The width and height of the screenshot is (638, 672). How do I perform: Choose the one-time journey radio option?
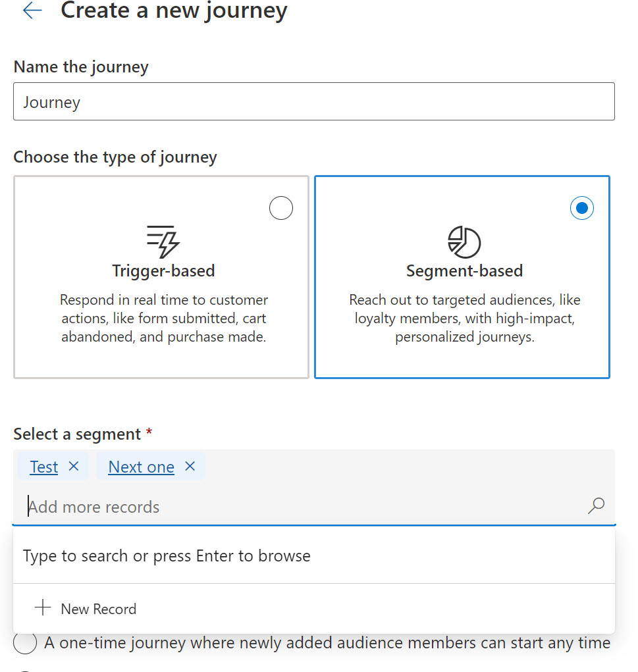[x=25, y=643]
